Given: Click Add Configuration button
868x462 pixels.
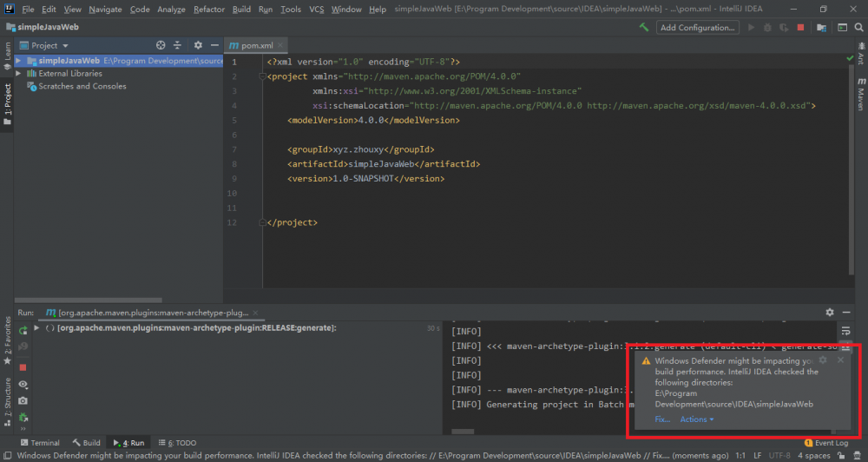Looking at the screenshot, I should coord(697,27).
